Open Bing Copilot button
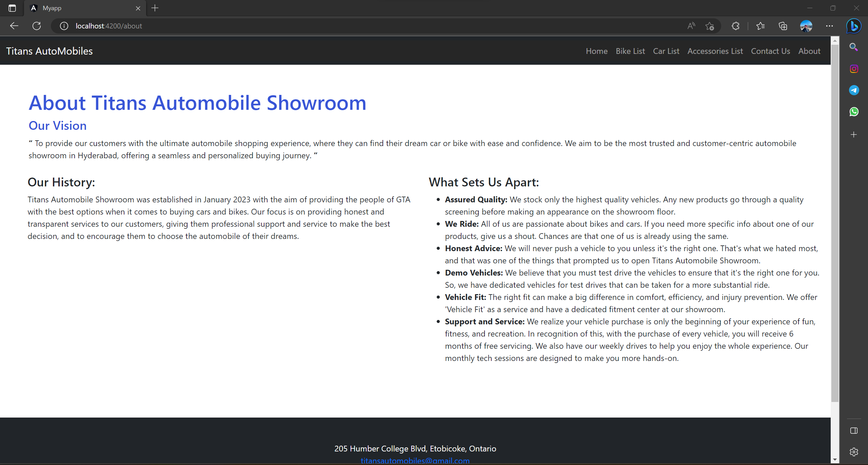Viewport: 868px width, 465px height. click(x=853, y=26)
